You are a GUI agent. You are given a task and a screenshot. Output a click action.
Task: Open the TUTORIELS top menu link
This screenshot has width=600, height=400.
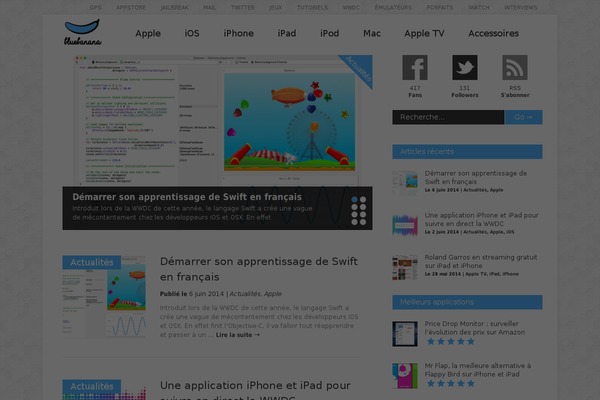tap(312, 7)
